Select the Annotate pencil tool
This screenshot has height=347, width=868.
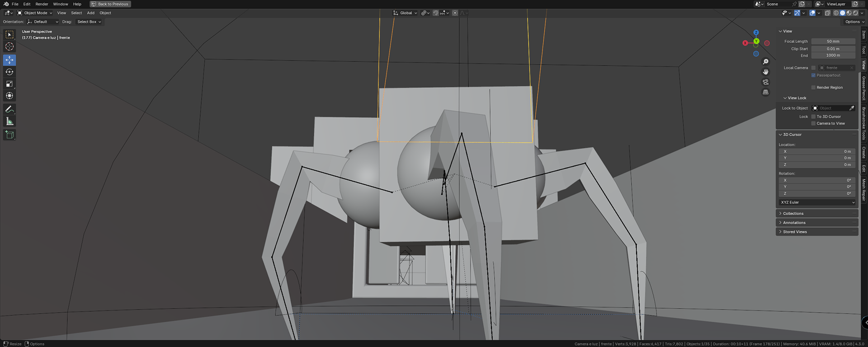[x=9, y=109]
